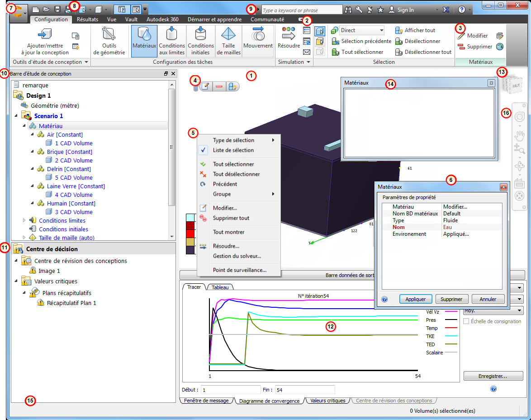Choose Tout désélectionner from context menu
This screenshot has width=531, height=420.
pyautogui.click(x=236, y=174)
